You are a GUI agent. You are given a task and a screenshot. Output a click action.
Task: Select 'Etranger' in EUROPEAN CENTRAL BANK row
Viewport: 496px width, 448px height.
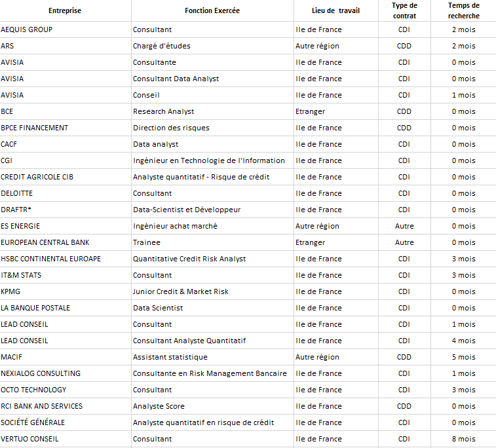click(335, 242)
